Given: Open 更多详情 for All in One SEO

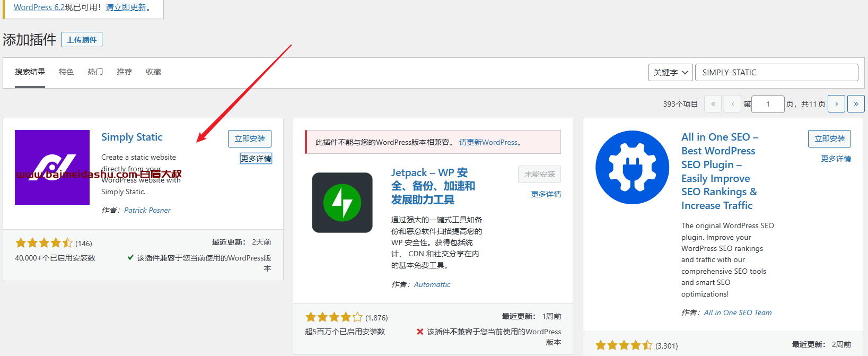Looking at the screenshot, I should [x=836, y=159].
